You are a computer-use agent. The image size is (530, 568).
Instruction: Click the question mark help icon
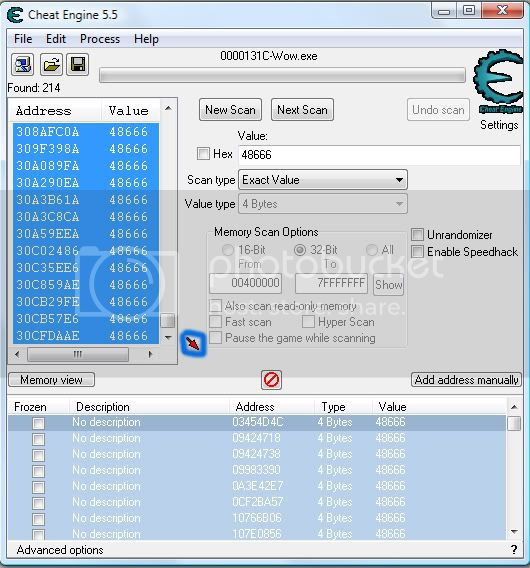click(514, 550)
